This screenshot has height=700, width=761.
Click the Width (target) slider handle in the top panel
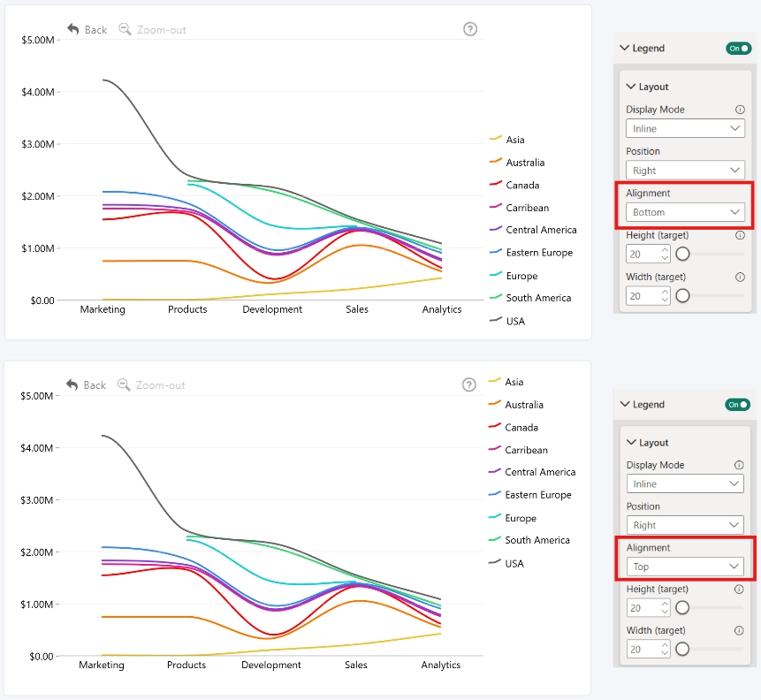point(682,295)
